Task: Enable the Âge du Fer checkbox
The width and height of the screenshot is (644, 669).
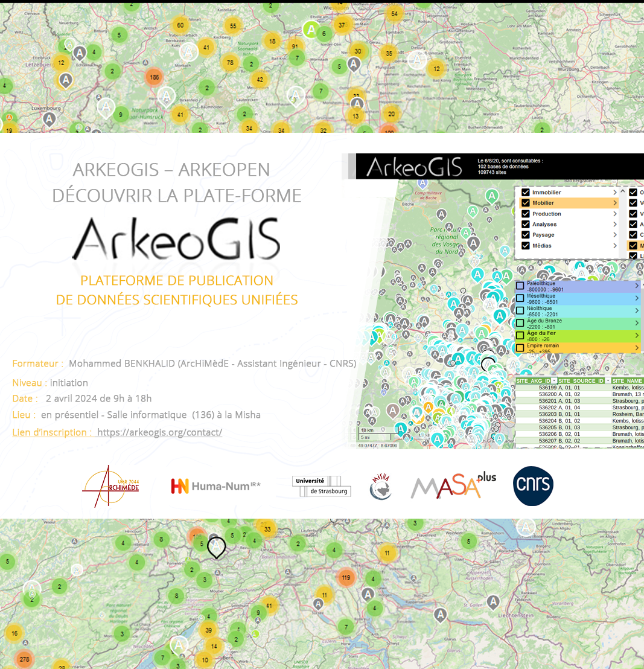Action: (x=520, y=335)
